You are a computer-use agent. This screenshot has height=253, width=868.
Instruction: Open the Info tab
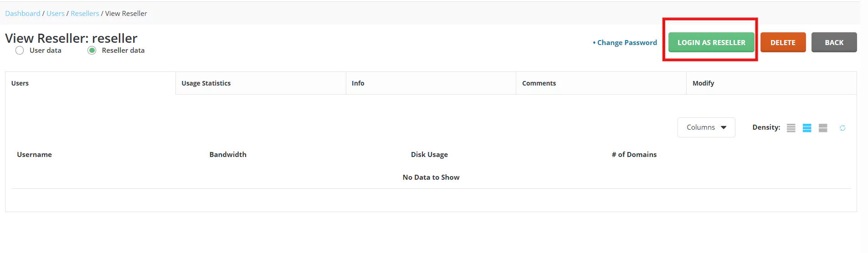click(358, 83)
